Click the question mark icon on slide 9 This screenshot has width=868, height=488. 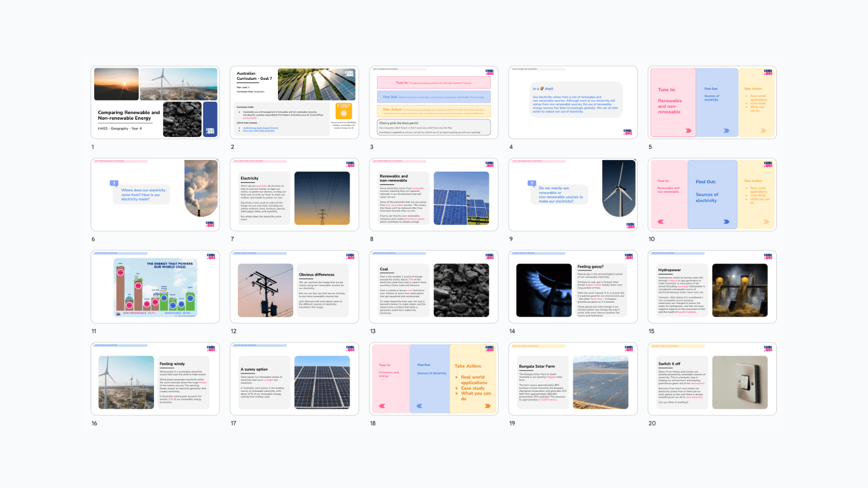532,183
